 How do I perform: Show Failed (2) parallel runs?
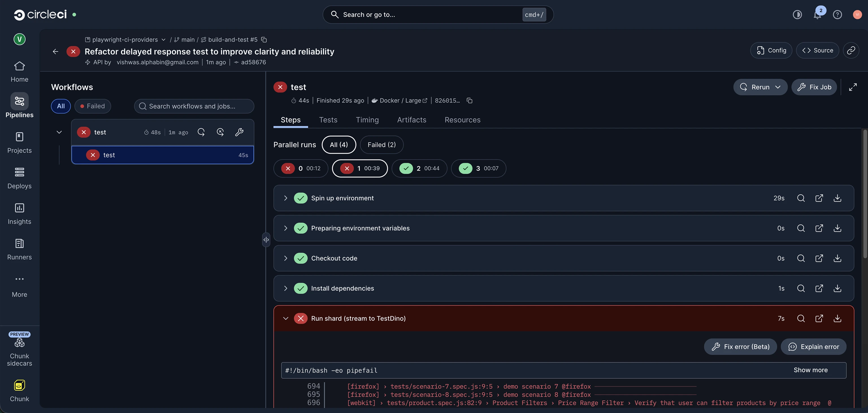click(x=381, y=145)
